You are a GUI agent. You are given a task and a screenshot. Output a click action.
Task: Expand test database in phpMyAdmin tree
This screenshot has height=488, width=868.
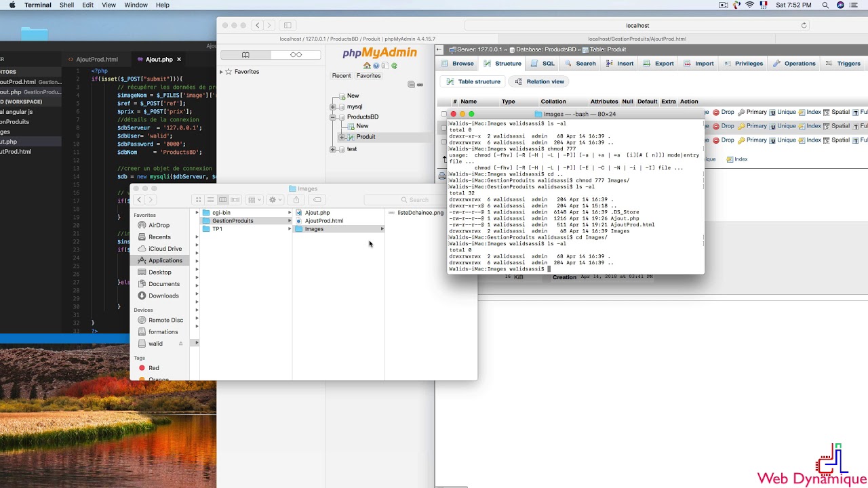click(333, 149)
